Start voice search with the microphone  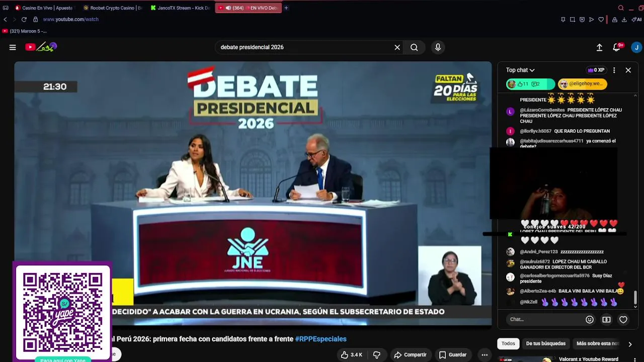coord(438,47)
